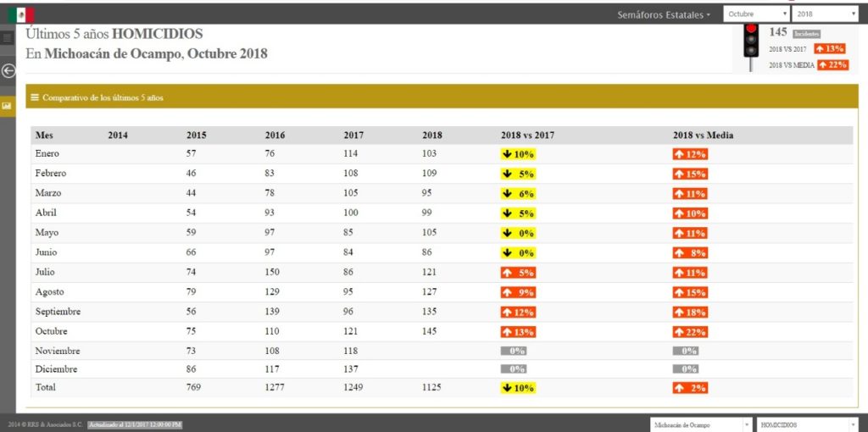Click the 13% badge beside 2018 VS 2017
Viewport: 868px width, 432px height.
pos(831,48)
